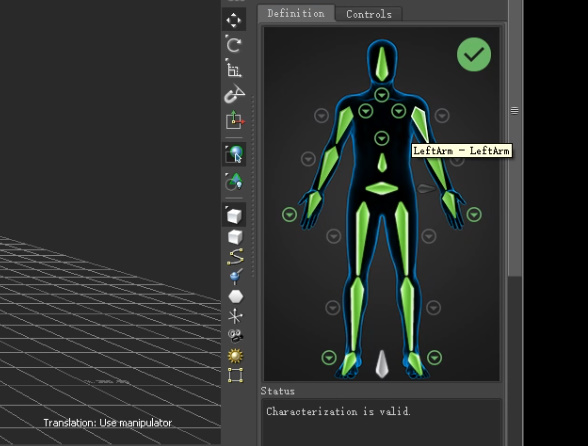Select the Spine bone diamond

(x=382, y=163)
